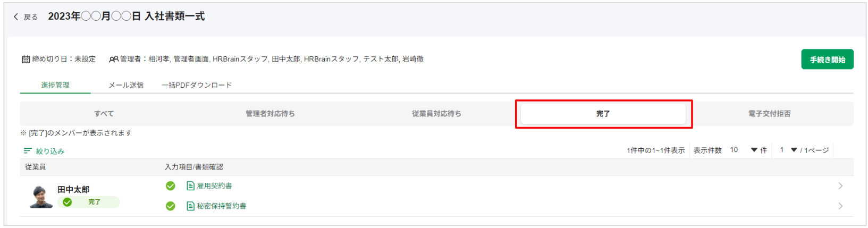Select the 管理者対応待ち filter tab
The width and height of the screenshot is (868, 228).
click(270, 114)
